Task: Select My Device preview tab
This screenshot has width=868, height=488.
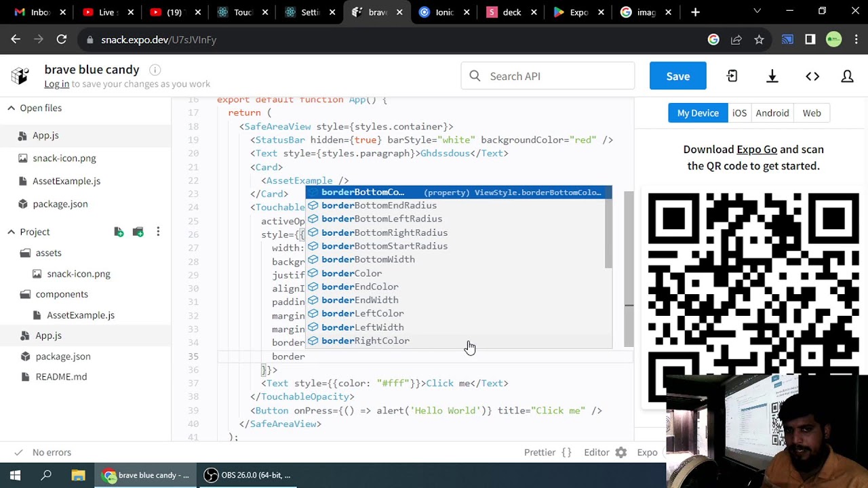Action: tap(697, 113)
